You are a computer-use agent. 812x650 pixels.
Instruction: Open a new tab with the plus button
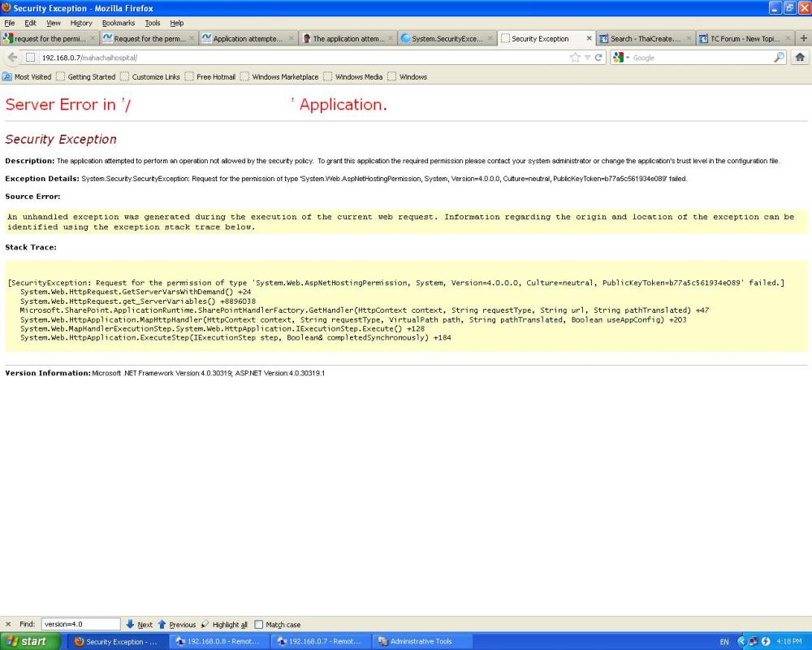pyautogui.click(x=803, y=38)
